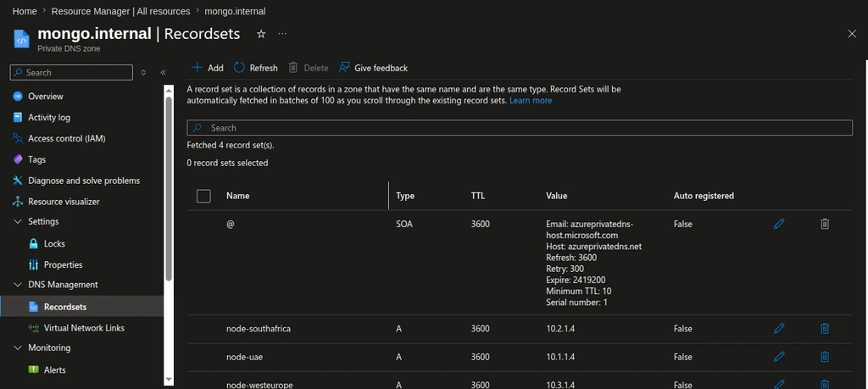
Task: Edit the @ SOA record with the pencil
Action: [x=779, y=224]
